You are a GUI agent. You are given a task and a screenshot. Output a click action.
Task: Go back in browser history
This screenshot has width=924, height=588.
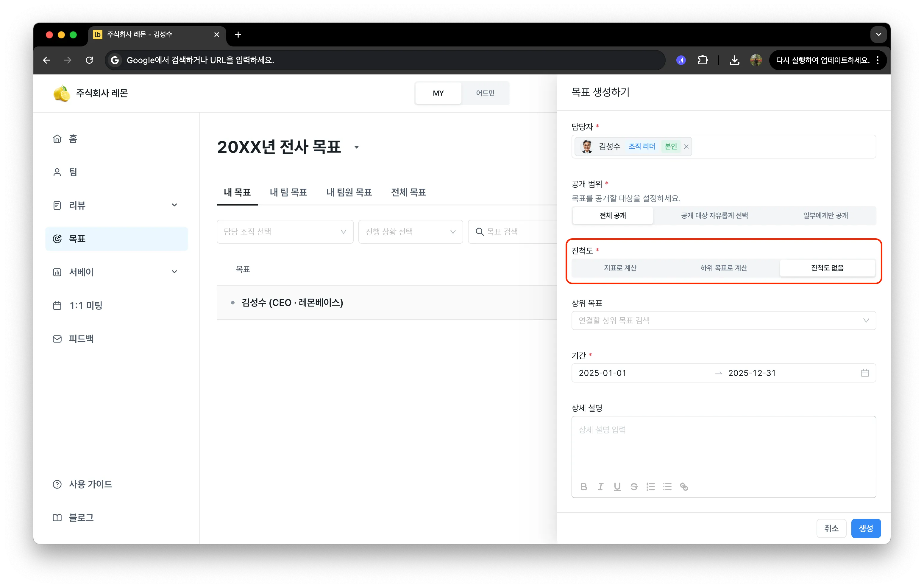pyautogui.click(x=46, y=60)
